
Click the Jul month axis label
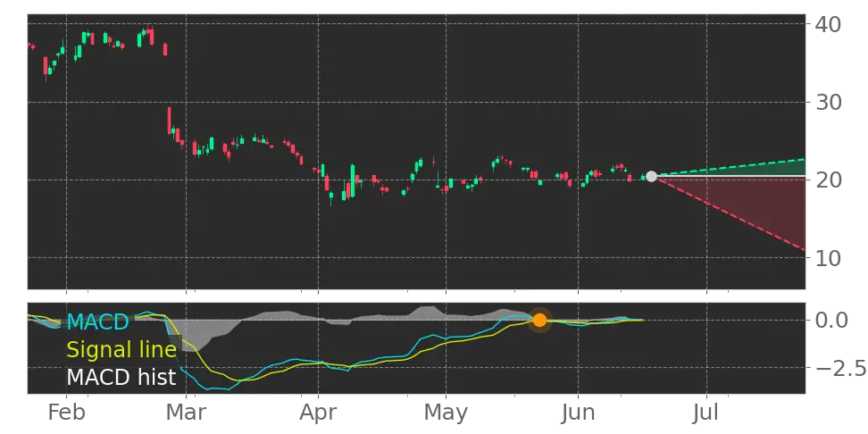coord(707,413)
